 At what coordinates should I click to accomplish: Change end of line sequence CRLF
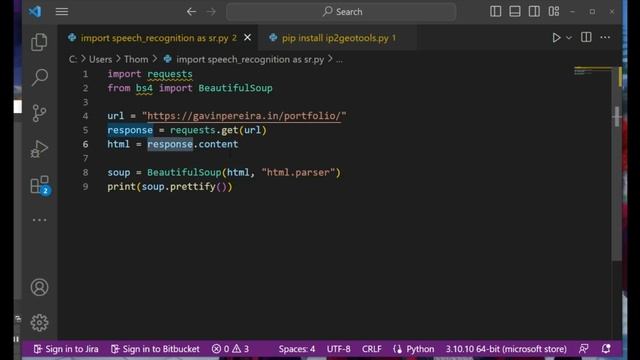pyautogui.click(x=371, y=349)
